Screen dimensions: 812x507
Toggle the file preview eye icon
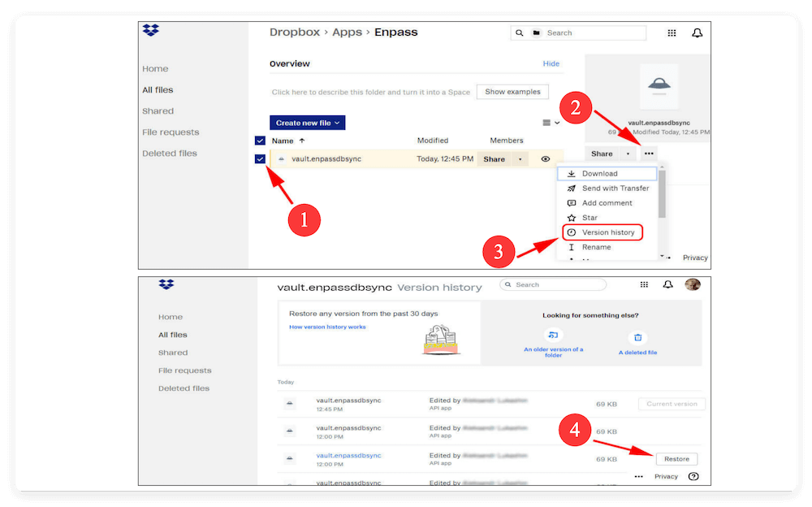[x=545, y=158]
